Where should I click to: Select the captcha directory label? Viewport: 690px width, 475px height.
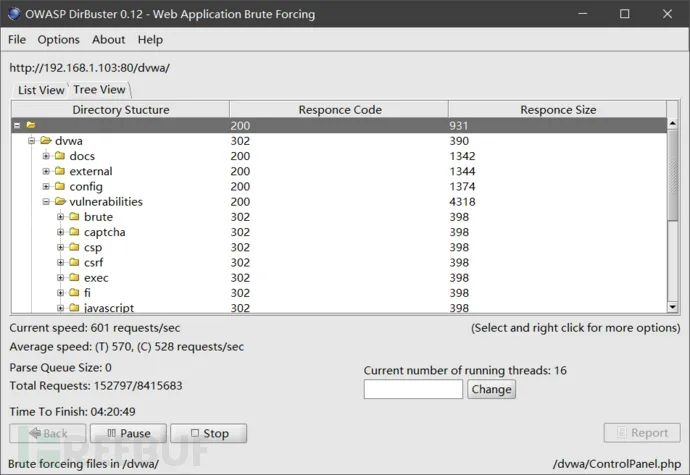(104, 232)
